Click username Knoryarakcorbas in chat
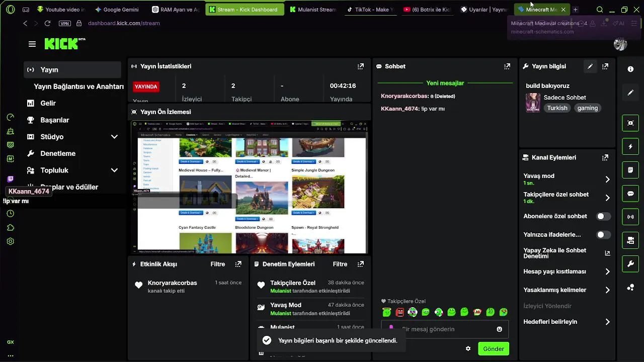This screenshot has width=644, height=362. pos(404,96)
